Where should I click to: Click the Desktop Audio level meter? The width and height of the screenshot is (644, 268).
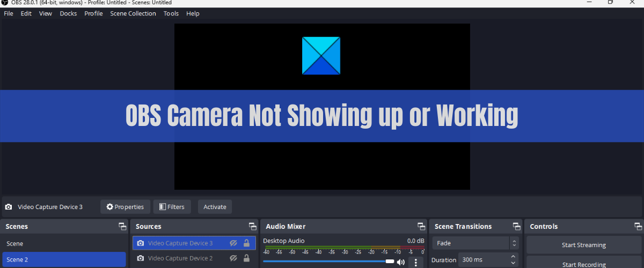343,248
